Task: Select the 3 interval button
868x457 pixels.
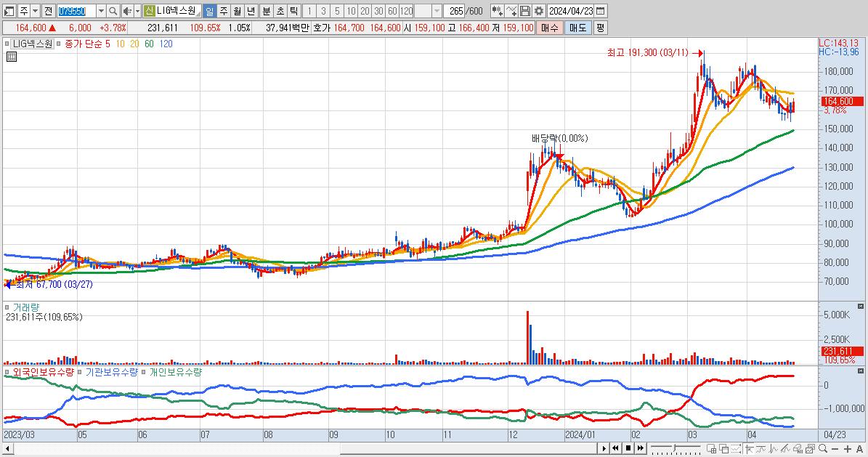Action: (323, 11)
